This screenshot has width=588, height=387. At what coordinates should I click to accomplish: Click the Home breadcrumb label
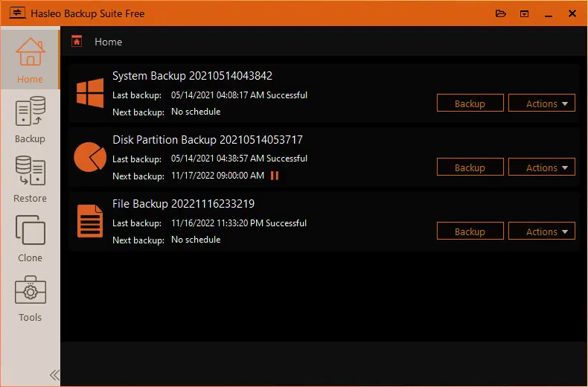tap(108, 42)
